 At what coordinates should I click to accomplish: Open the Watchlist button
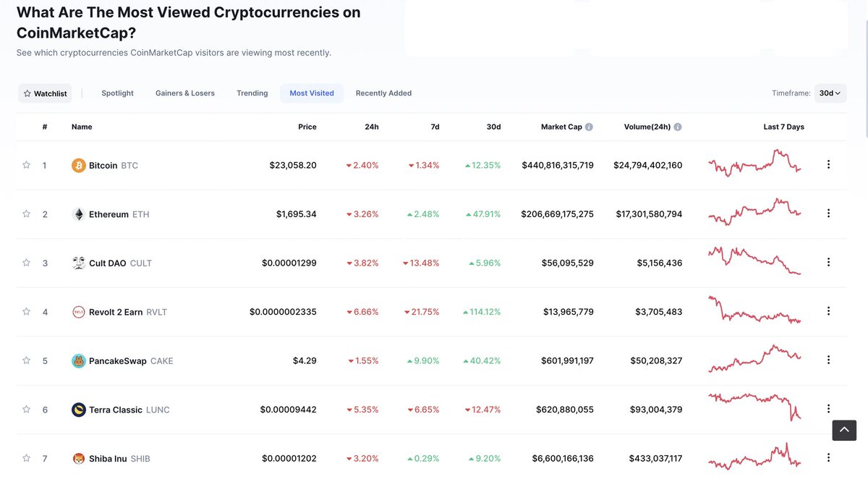45,93
